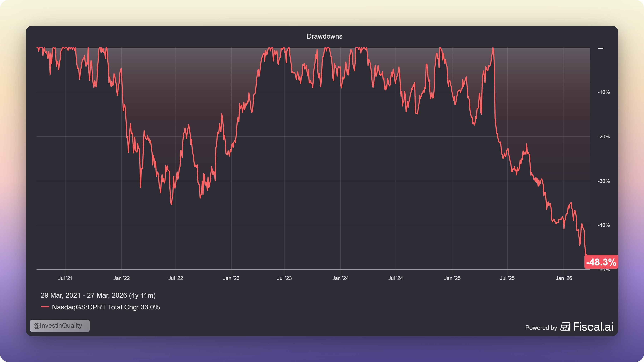
Task: Click the red legend line swatch
Action: (x=45, y=307)
